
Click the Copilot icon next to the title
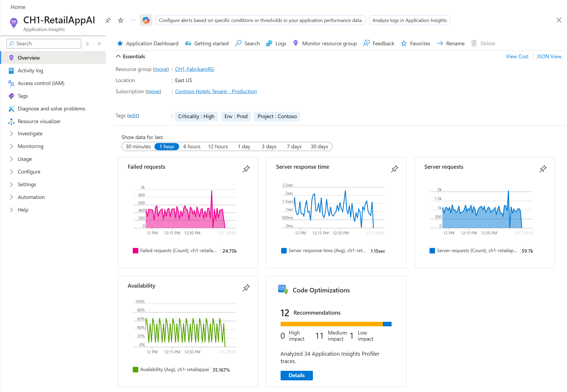pyautogui.click(x=146, y=20)
